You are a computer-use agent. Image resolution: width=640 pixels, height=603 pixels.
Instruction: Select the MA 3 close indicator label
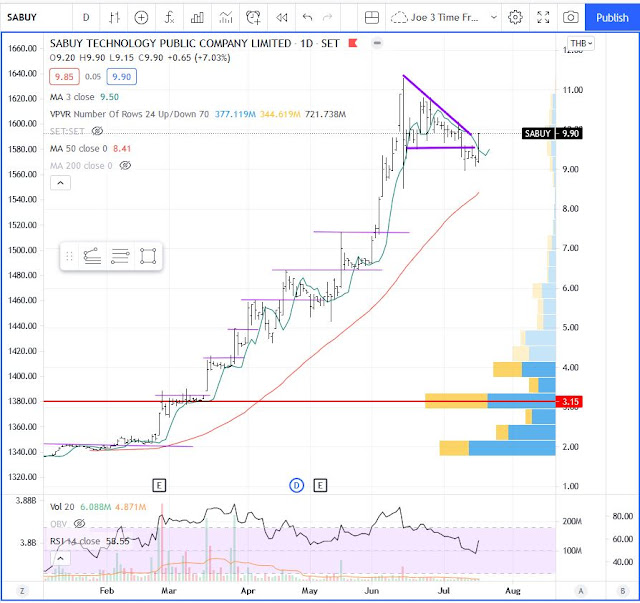click(x=72, y=97)
